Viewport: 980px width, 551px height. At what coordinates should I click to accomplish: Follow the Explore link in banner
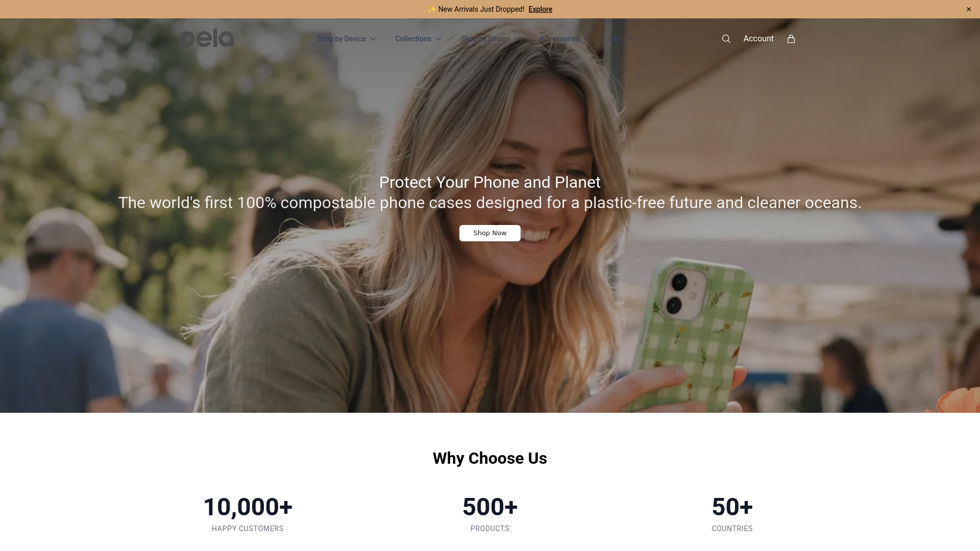540,9
